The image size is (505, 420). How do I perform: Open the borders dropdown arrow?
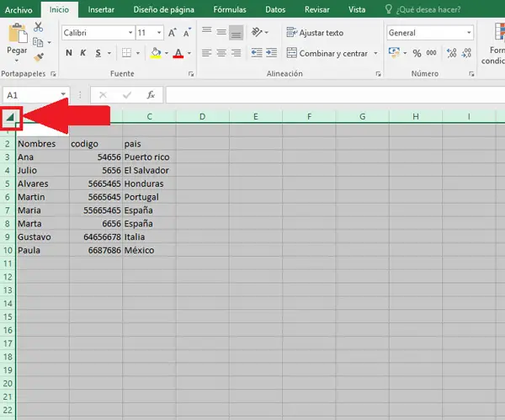(138, 53)
